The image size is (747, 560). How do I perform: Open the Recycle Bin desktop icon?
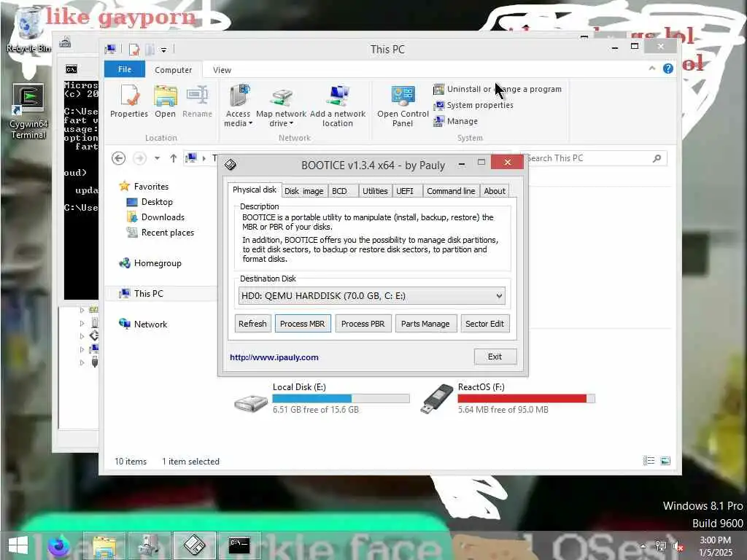point(28,29)
